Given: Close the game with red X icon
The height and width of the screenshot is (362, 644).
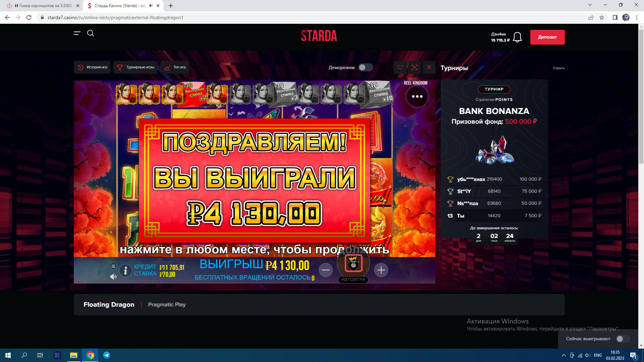Looking at the screenshot, I should pyautogui.click(x=429, y=67).
